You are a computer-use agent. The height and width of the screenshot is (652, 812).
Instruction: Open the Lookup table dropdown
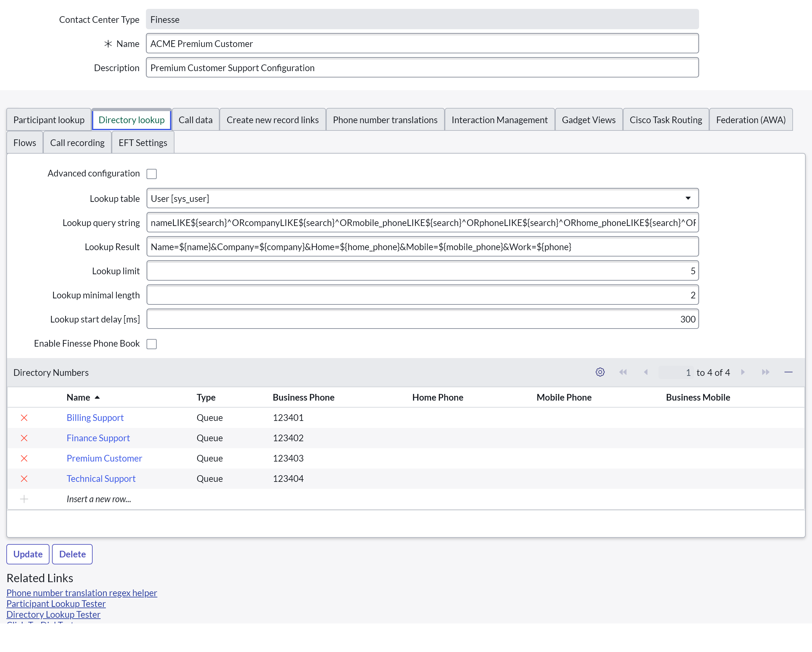(422, 198)
